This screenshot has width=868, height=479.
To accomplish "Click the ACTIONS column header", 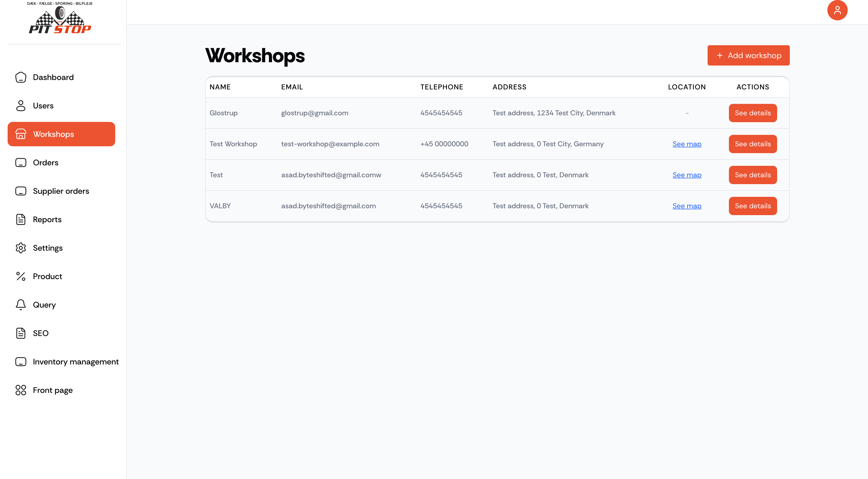I will tap(753, 87).
